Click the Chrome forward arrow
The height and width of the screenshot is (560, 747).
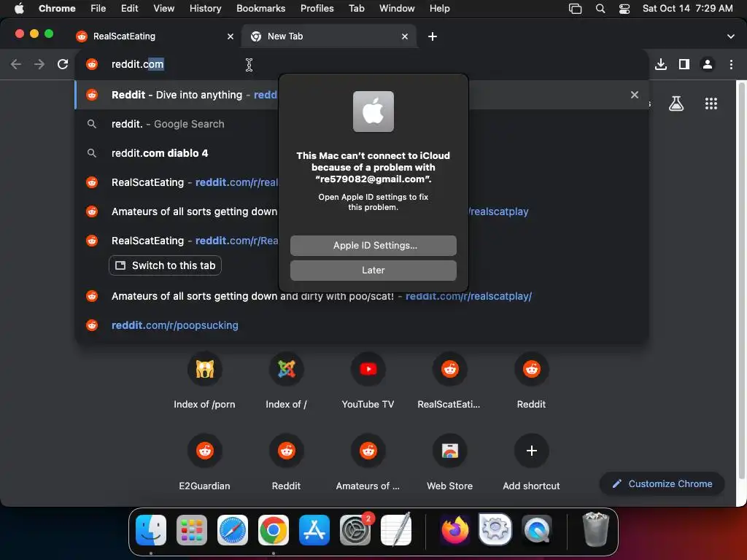pos(39,64)
